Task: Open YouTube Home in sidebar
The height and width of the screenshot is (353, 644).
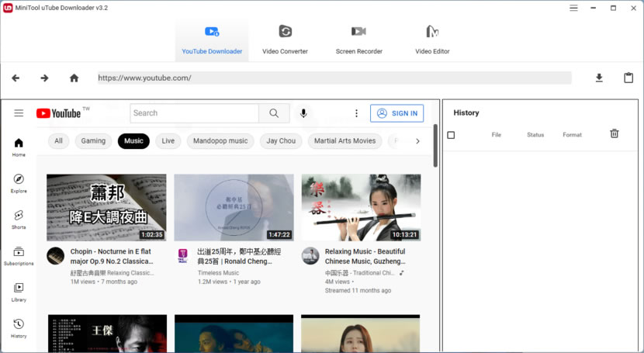Action: tap(19, 147)
